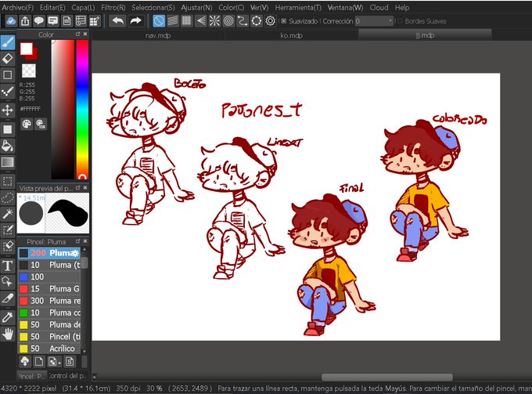Click the Redo arrow

135,21
